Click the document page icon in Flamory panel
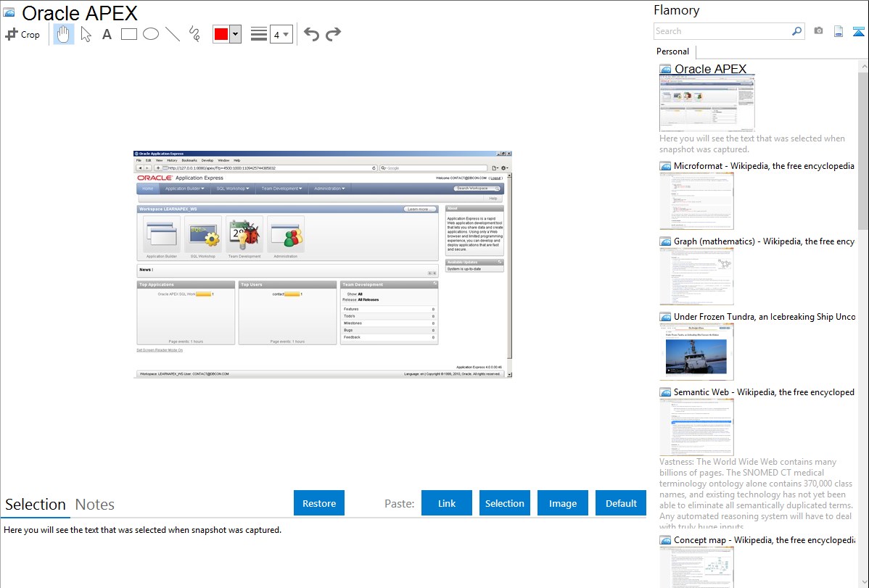 [x=839, y=31]
